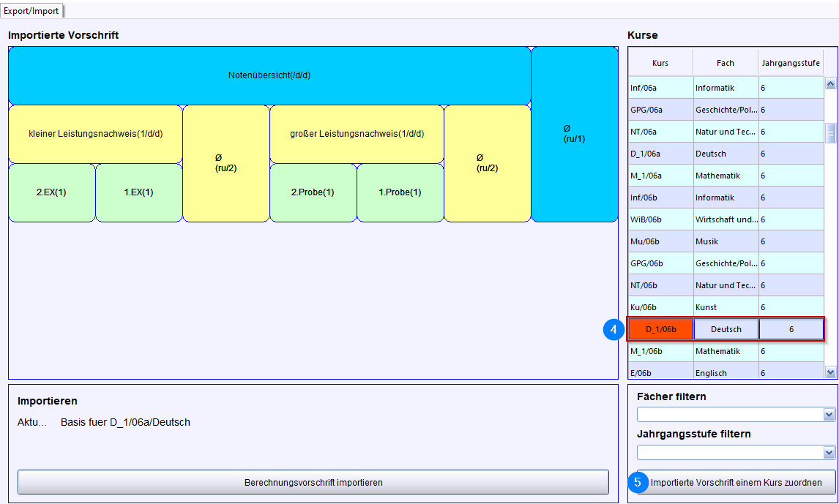This screenshot has height=504, width=839.
Task: Select the GPG/06a course row
Action: (726, 110)
